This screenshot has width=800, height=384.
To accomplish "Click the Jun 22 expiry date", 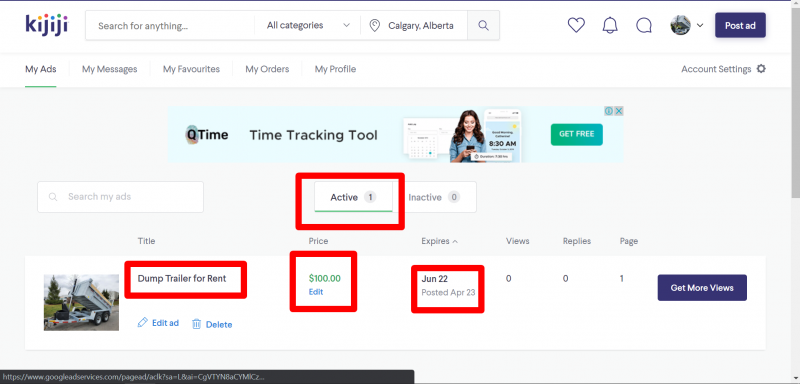I will click(435, 278).
